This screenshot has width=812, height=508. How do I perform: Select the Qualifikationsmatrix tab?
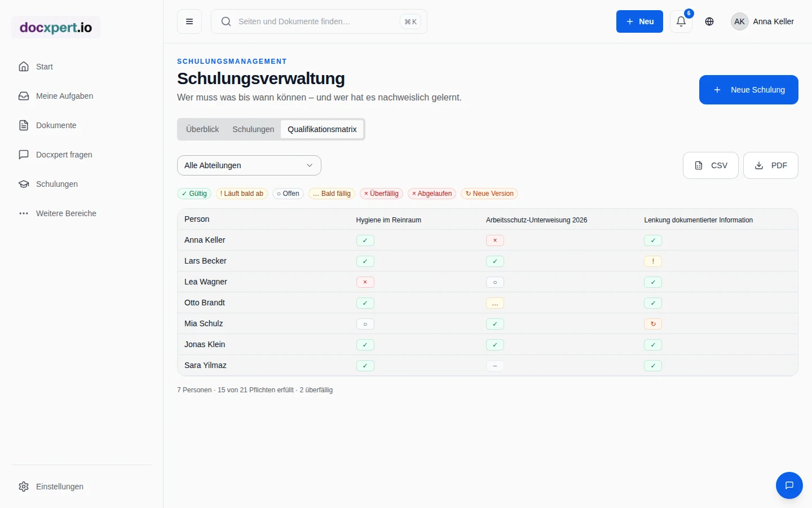322,129
